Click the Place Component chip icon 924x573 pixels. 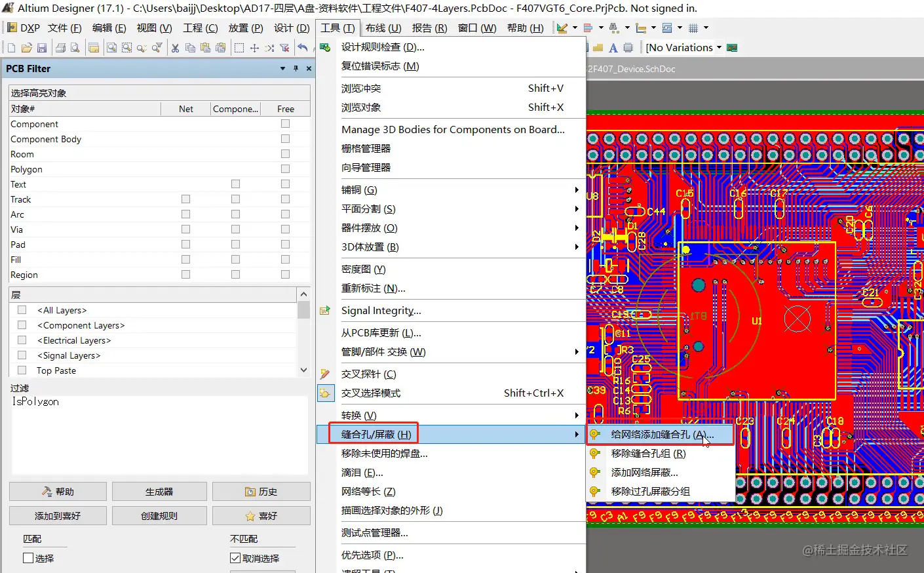pos(628,48)
